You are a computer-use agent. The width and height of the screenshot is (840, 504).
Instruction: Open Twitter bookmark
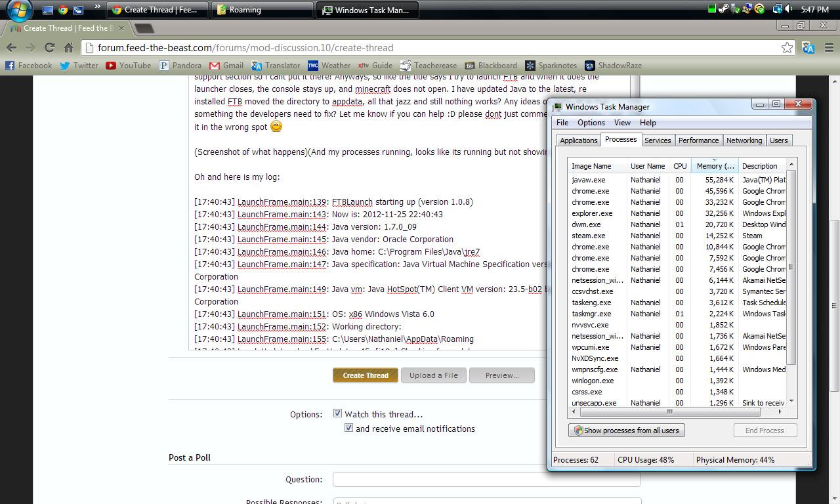tap(79, 66)
